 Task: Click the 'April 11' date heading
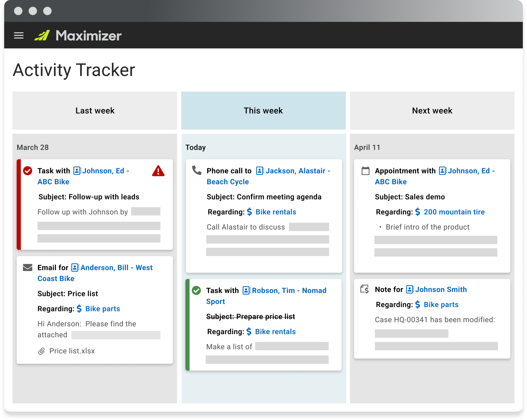[x=367, y=147]
